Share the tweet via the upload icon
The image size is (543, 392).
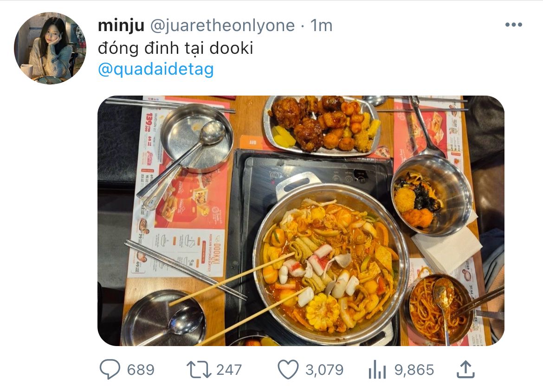(x=465, y=370)
